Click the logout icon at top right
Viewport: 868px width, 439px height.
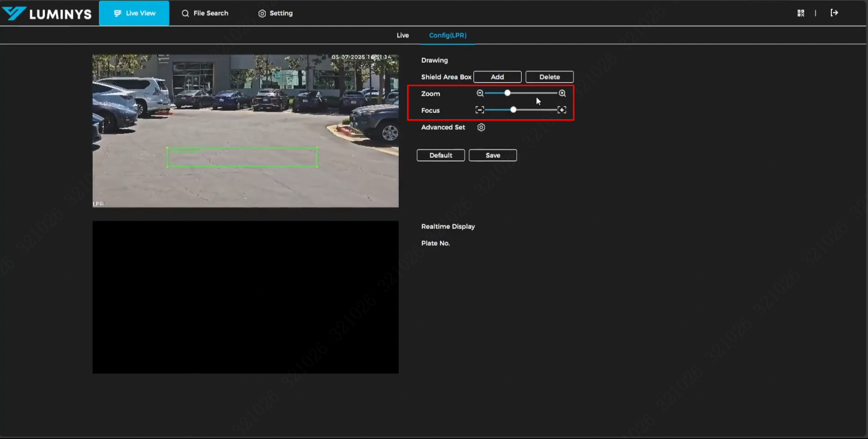[x=834, y=13]
